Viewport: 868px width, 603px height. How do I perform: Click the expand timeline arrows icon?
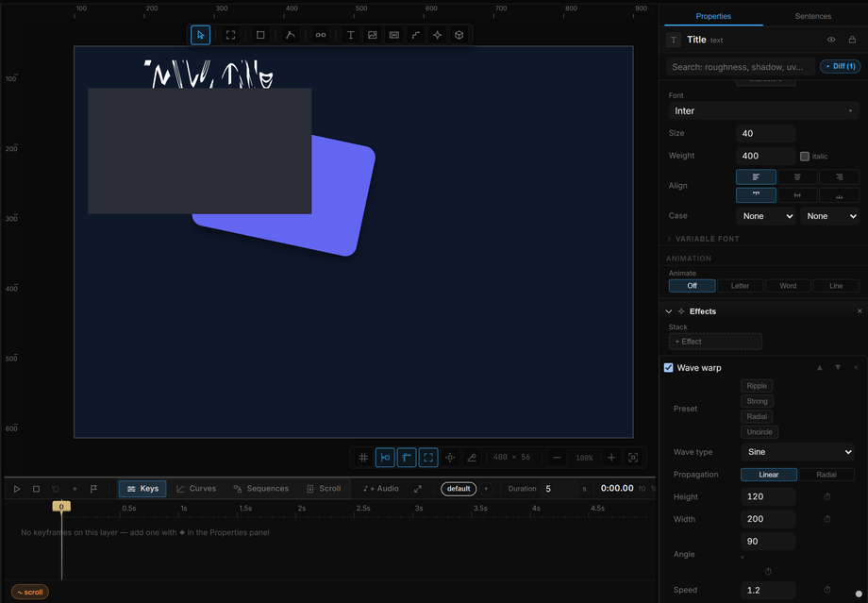pyautogui.click(x=418, y=489)
